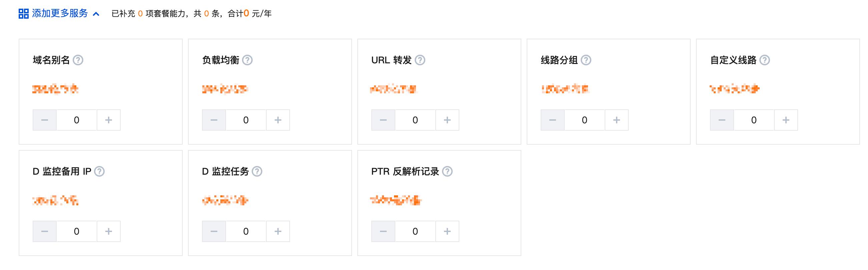Click help icon beside URL 转发
This screenshot has width=868, height=270.
point(420,60)
